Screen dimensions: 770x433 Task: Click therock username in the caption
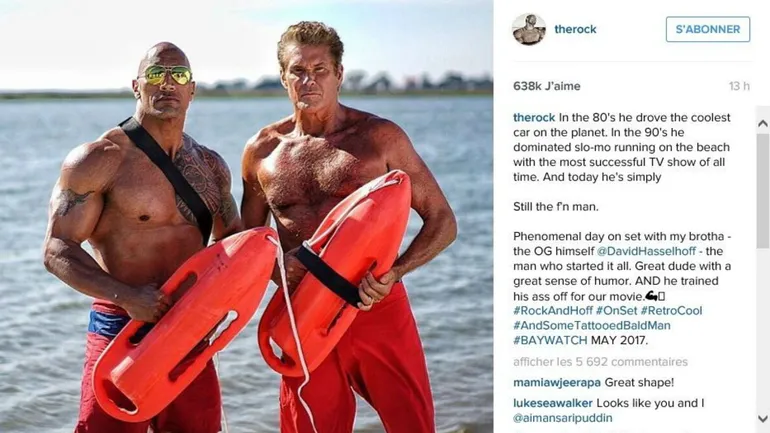[x=534, y=118]
